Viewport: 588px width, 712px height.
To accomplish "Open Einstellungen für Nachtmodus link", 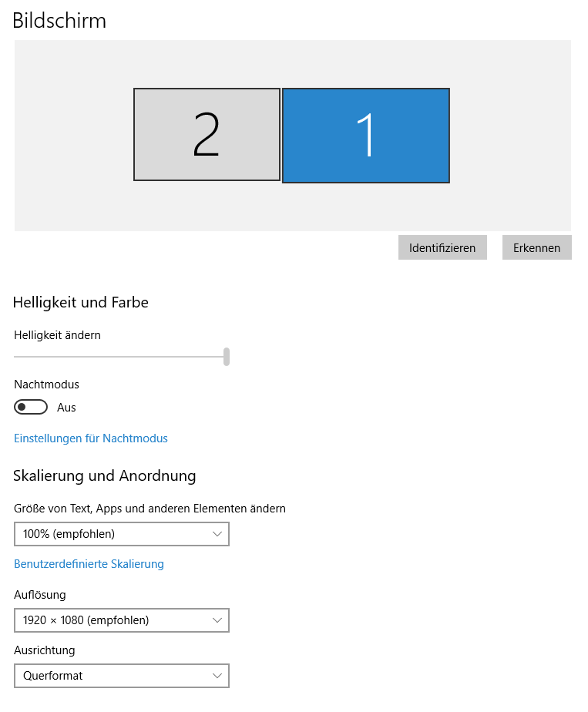I will click(x=91, y=438).
